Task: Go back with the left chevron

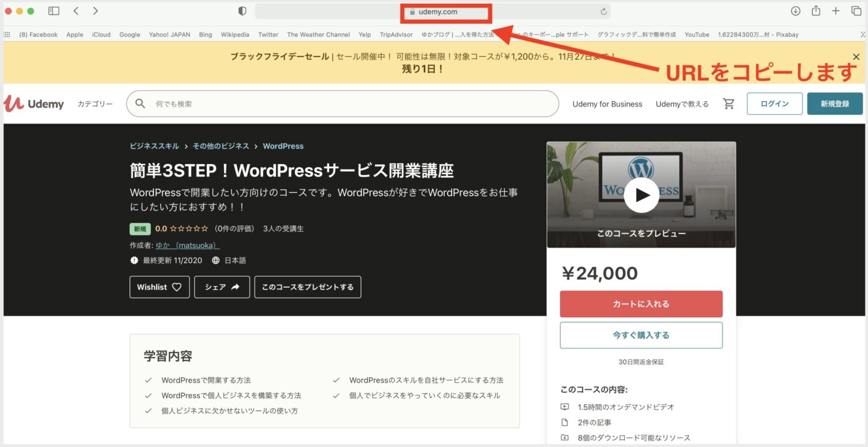Action: click(76, 11)
